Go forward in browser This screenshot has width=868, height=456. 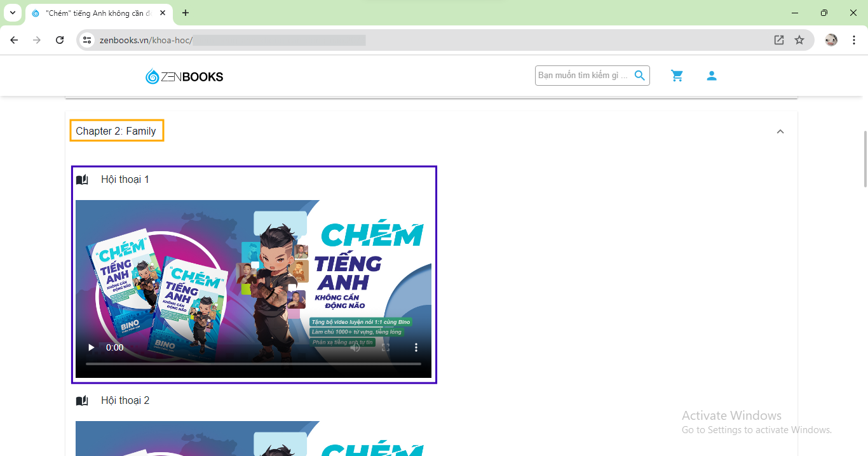pyautogui.click(x=37, y=40)
